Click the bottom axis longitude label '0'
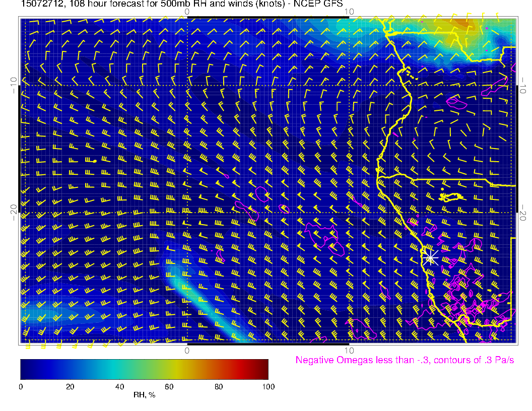532x411 pixels. point(186,350)
